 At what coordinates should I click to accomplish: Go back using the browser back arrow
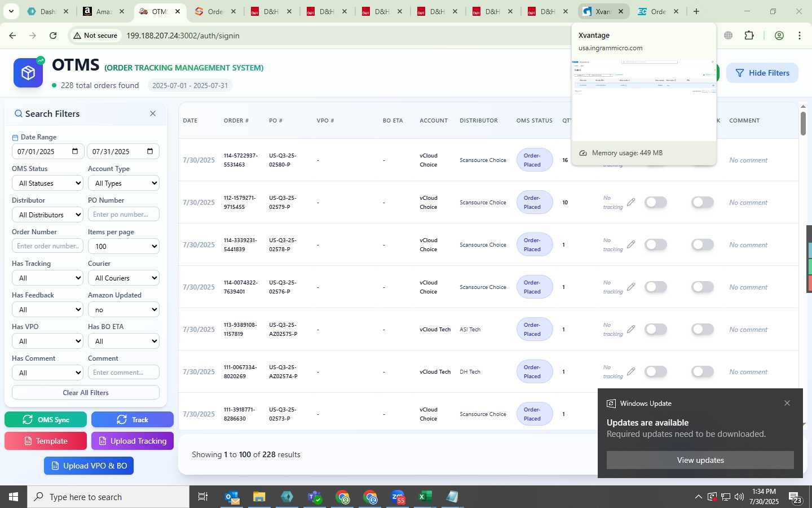(x=12, y=36)
